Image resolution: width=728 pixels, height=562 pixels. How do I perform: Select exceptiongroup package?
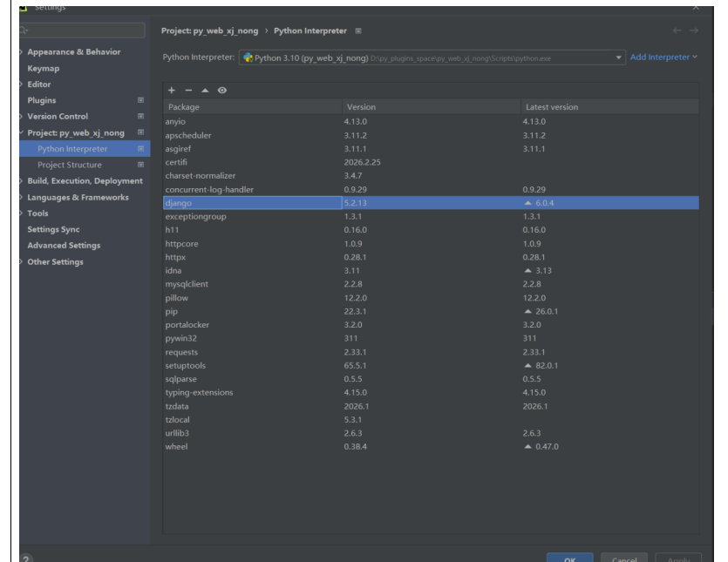click(431, 217)
